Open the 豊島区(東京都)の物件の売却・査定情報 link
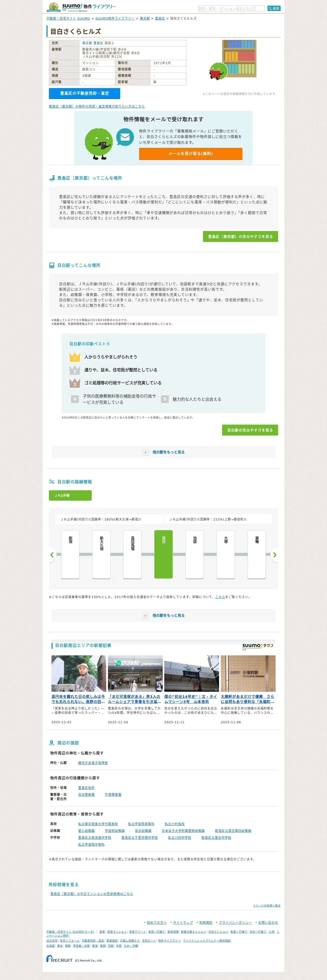Image resolution: width=327 pixels, height=980 pixels. pyautogui.click(x=97, y=107)
